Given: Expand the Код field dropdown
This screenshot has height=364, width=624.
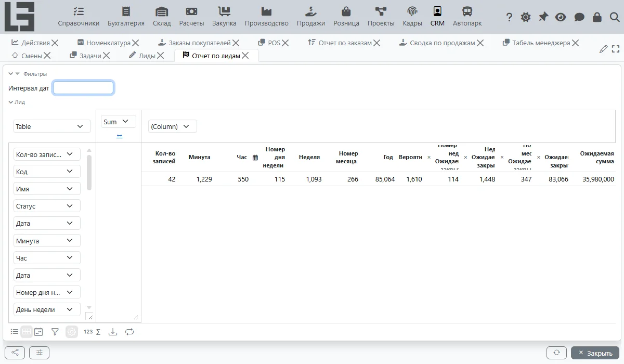Looking at the screenshot, I should [x=47, y=172].
